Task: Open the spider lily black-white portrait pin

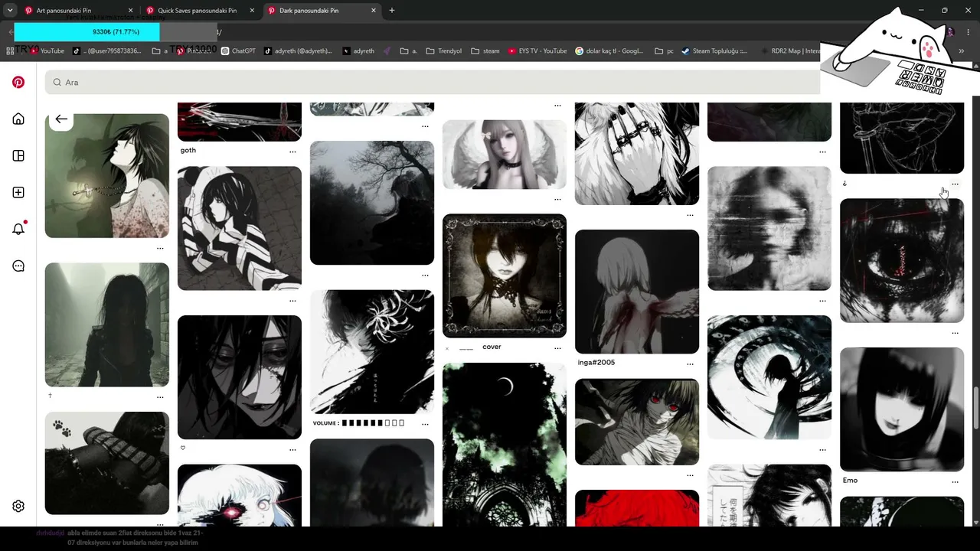Action: pos(372,351)
